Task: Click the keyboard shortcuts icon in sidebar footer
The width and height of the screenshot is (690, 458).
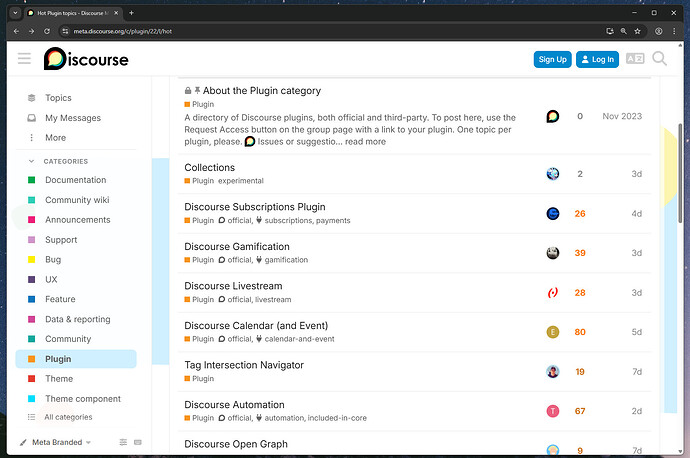Action: pos(138,442)
